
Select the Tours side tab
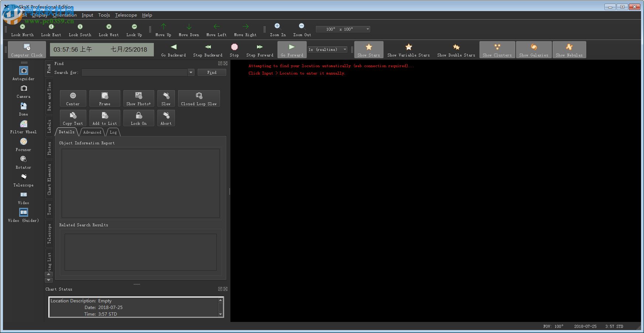[49, 209]
